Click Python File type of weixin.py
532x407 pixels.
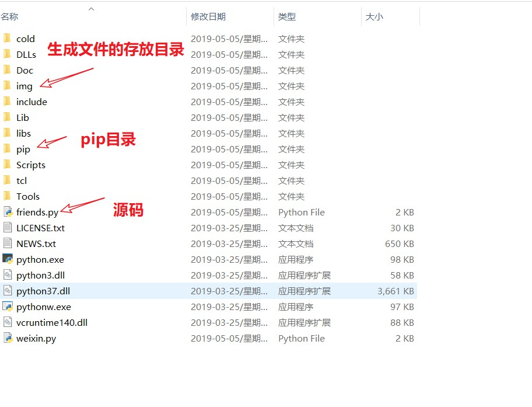(x=301, y=339)
